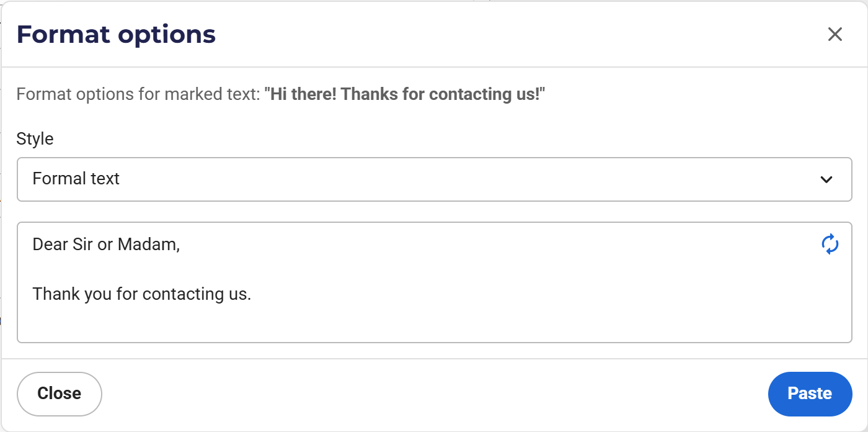The image size is (868, 432).
Task: Open the Formal text style dropdown
Action: pyautogui.click(x=435, y=179)
